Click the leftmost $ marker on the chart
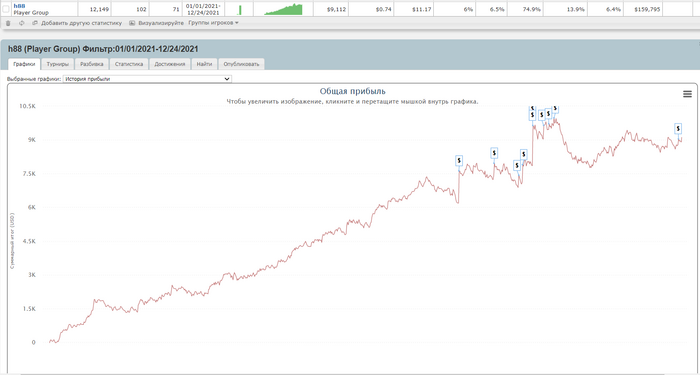Screen dimensions: 700x375 point(459,161)
